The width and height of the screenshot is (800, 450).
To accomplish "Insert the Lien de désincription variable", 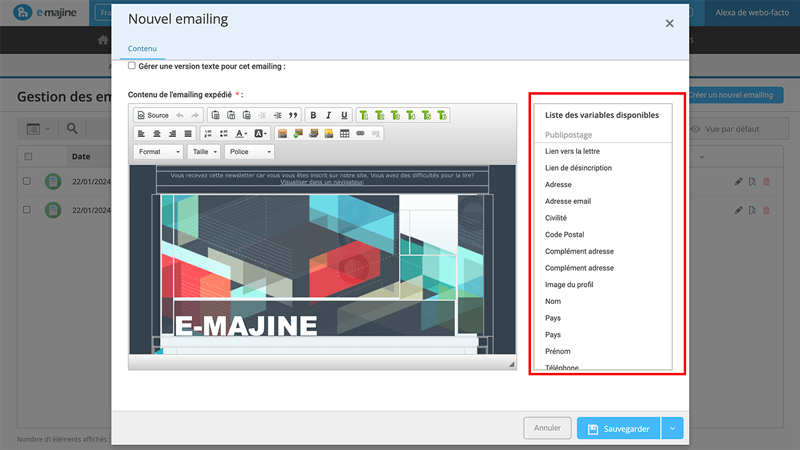I will (x=578, y=168).
